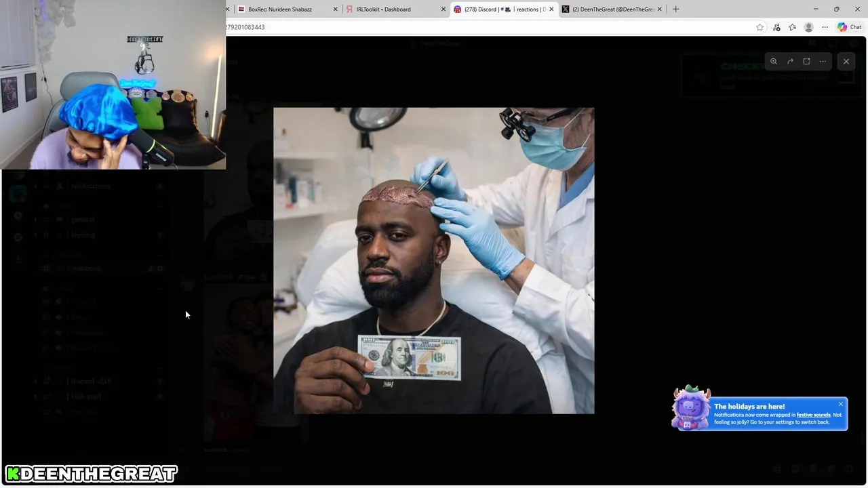Open the festive sounds link
This screenshot has height=488, width=868.
pos(813,415)
